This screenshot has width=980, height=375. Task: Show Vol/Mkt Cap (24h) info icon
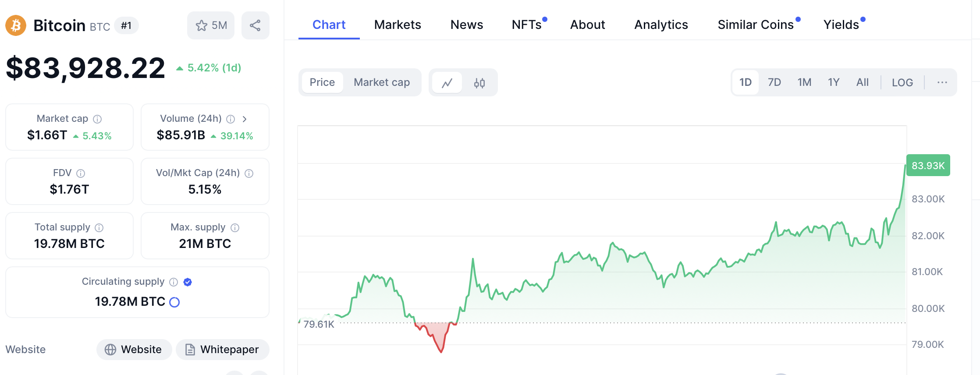pos(249,173)
